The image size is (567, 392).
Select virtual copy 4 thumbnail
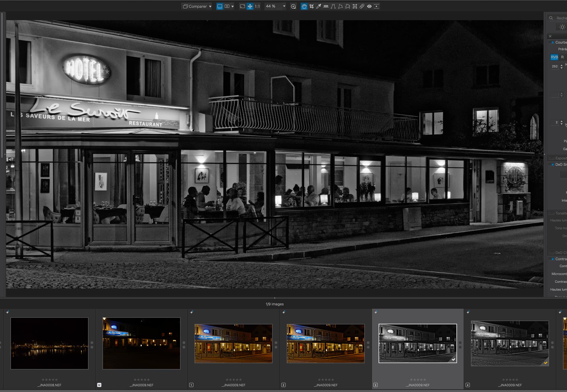pyautogui.click(x=510, y=344)
